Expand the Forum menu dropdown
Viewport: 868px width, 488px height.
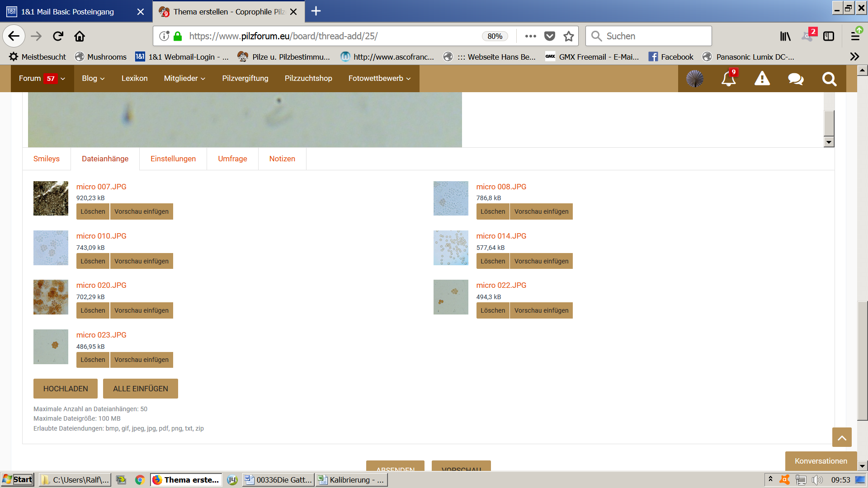click(42, 79)
